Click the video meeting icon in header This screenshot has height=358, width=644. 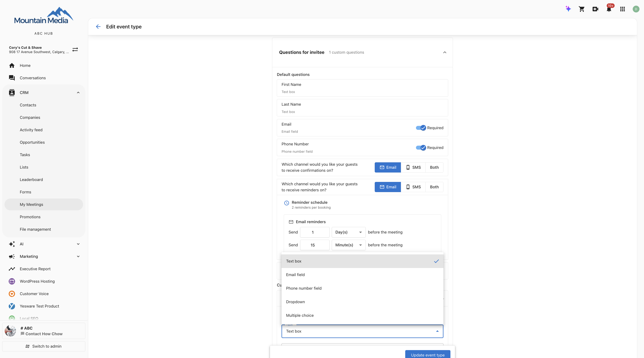click(x=595, y=9)
